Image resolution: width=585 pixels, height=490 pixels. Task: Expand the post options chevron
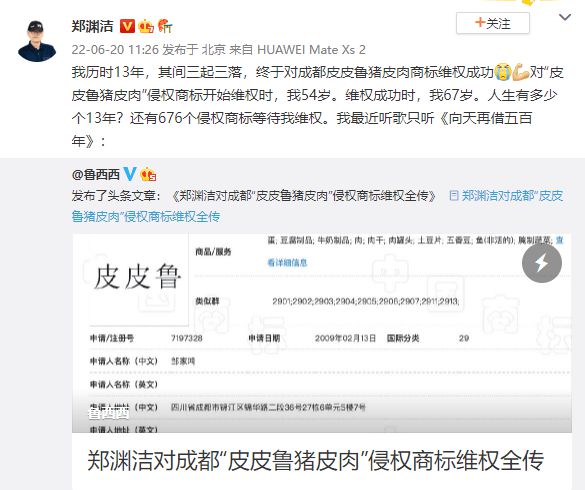565,17
